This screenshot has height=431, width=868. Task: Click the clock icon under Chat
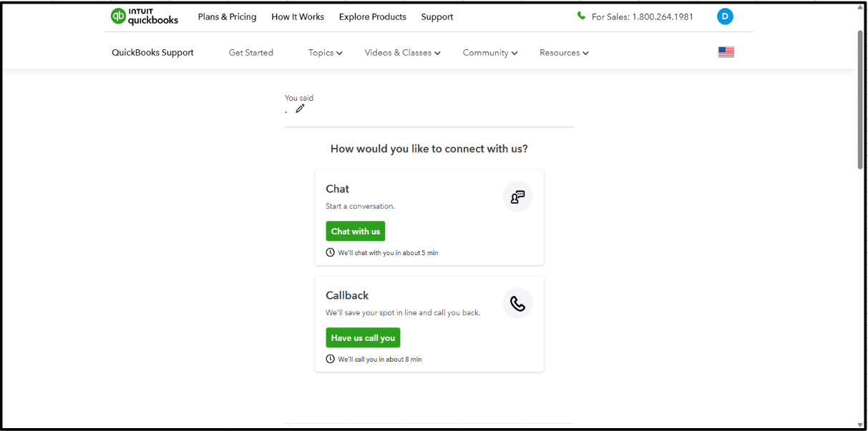point(331,252)
